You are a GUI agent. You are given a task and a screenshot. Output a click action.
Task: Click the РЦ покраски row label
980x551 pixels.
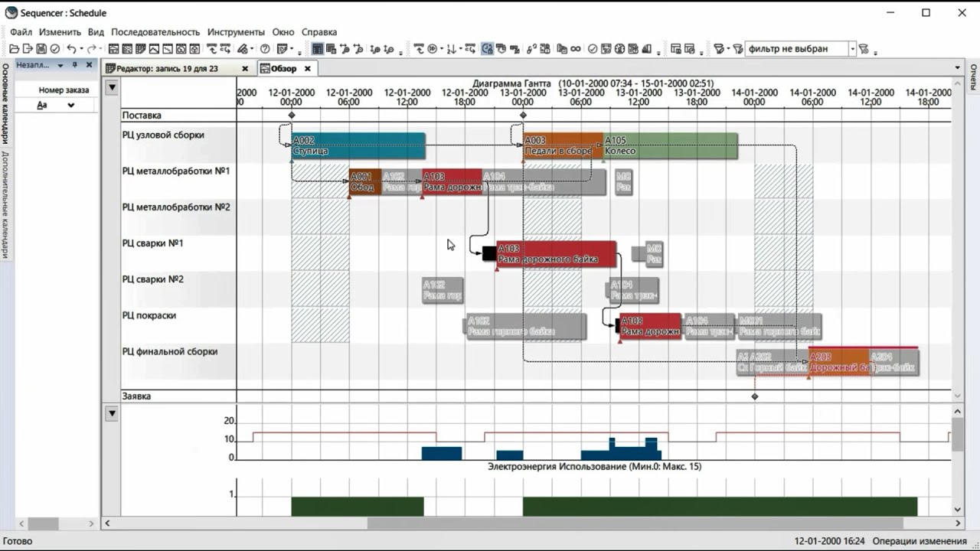point(149,315)
